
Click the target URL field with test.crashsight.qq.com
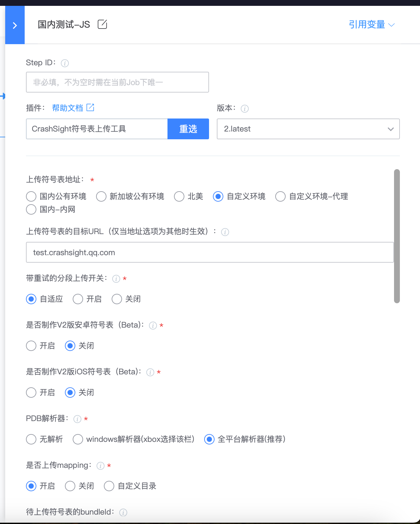click(210, 252)
